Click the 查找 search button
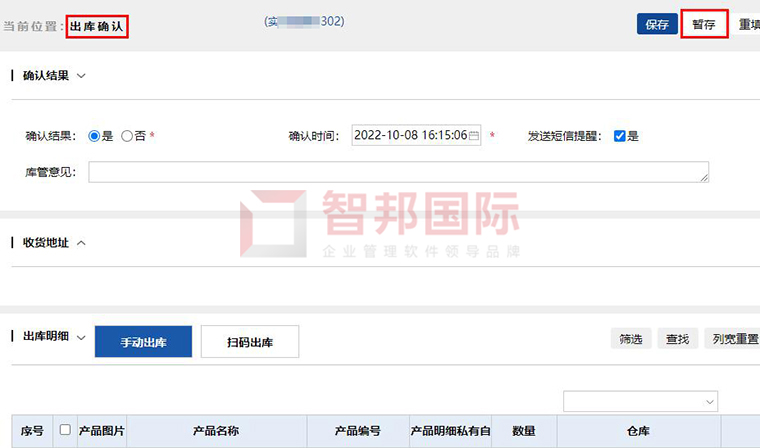Screen dimensions: 760x448 pos(678,338)
